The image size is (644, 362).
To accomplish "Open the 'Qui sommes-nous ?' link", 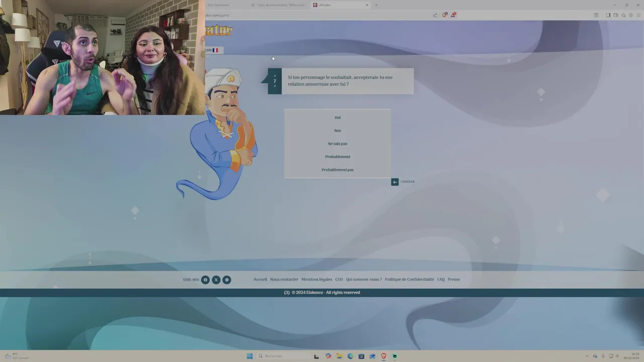I will click(364, 280).
